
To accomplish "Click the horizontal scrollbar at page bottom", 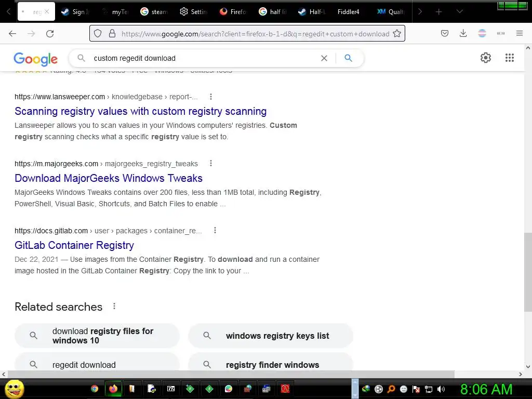I will (x=231, y=374).
